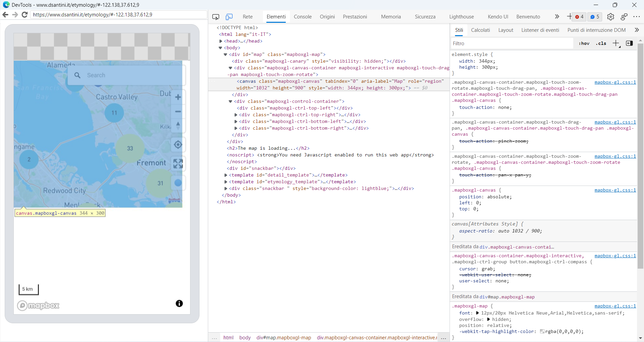Click the rgba(0,0,0,0) color swatch
Image resolution: width=644 pixels, height=342 pixels.
543,332
